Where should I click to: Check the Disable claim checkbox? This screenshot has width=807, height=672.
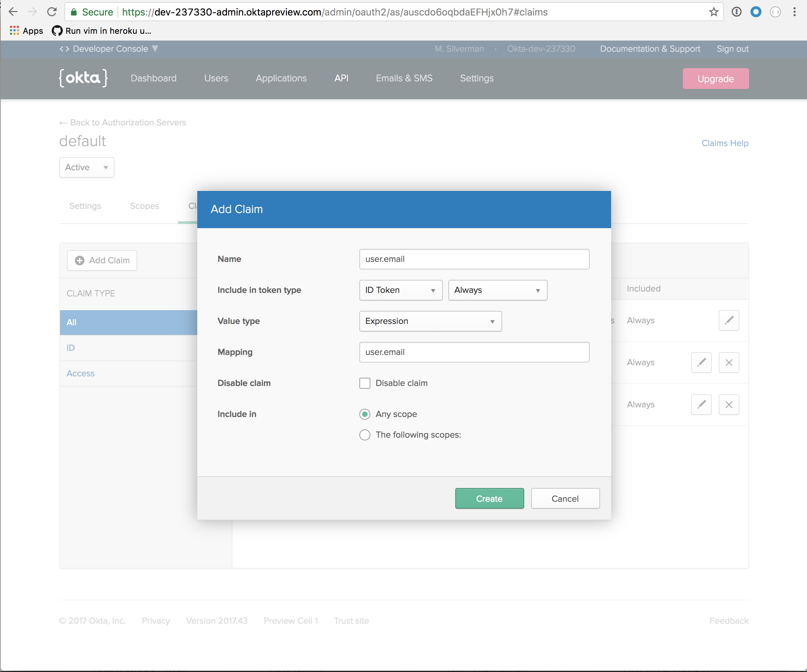[365, 383]
